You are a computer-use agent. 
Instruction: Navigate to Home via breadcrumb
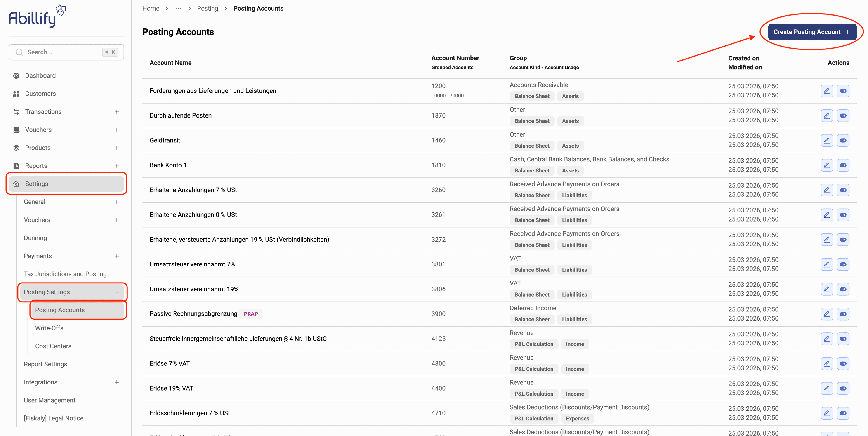pyautogui.click(x=151, y=8)
